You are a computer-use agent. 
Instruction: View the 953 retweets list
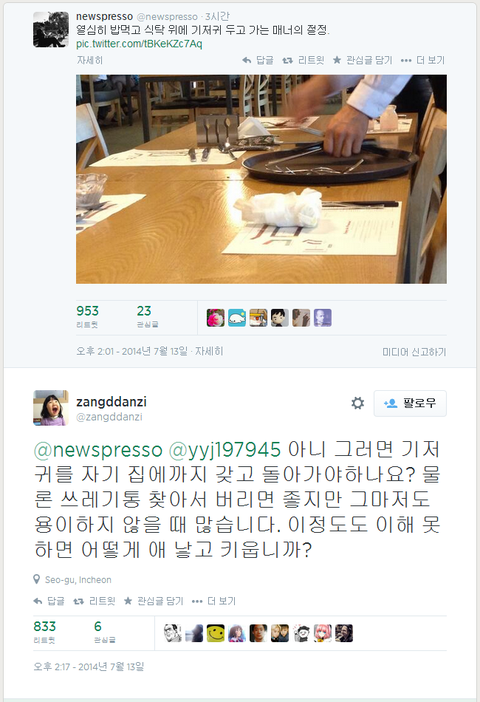click(x=87, y=317)
